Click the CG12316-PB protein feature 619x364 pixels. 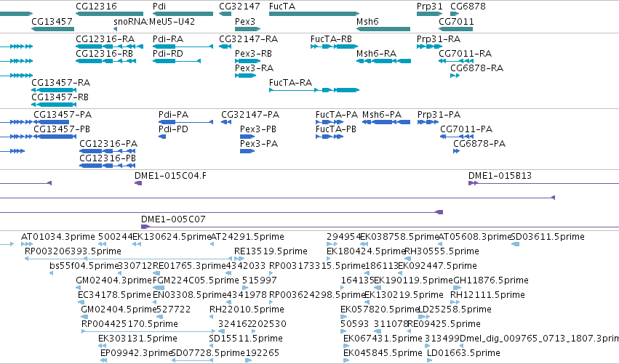[108, 166]
